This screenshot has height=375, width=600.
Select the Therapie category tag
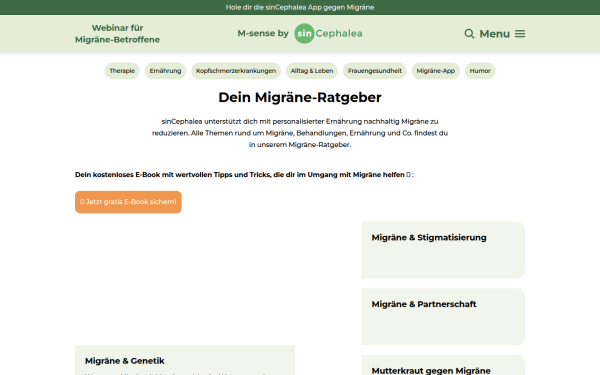point(122,71)
